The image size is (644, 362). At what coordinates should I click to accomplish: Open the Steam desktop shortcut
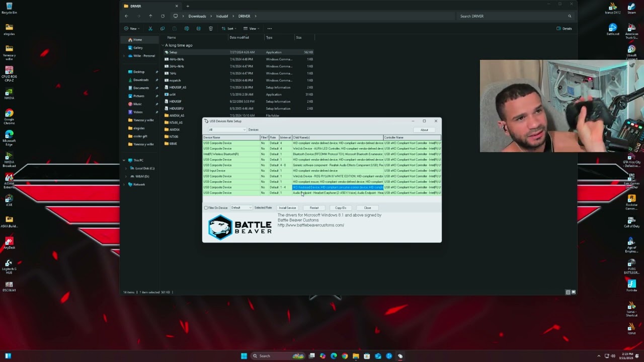[x=631, y=9]
